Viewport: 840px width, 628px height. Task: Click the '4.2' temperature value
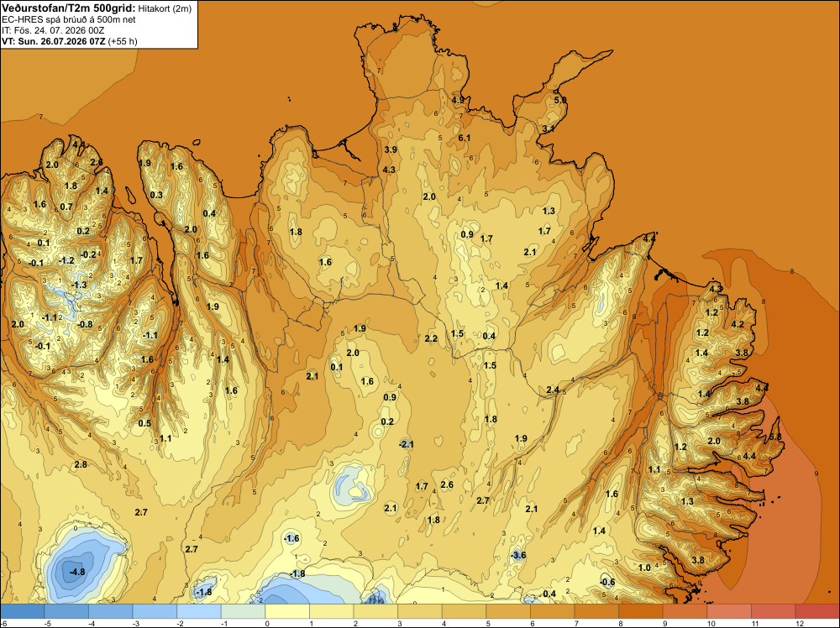coord(738,324)
